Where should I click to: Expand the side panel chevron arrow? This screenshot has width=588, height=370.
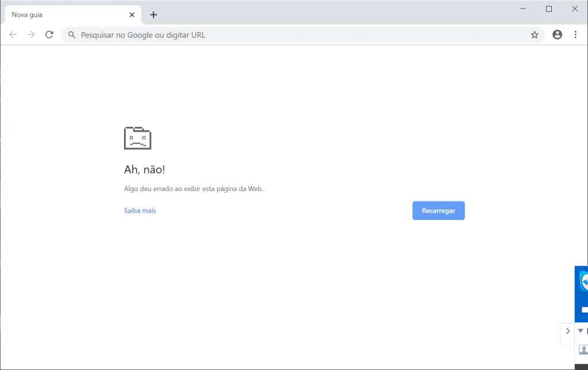point(568,330)
